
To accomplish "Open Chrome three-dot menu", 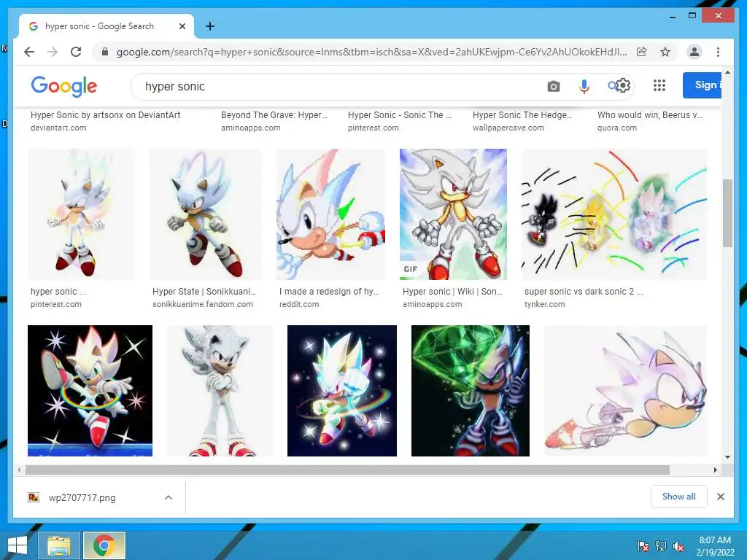I will (718, 52).
